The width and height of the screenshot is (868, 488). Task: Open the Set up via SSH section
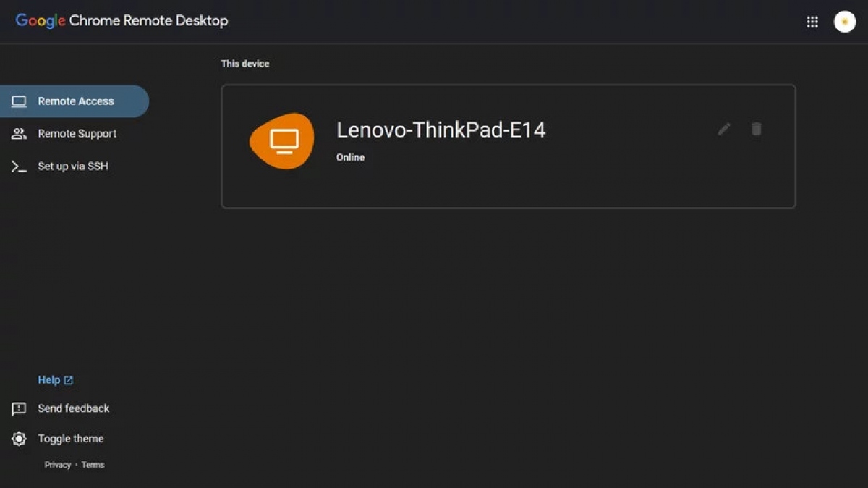coord(75,167)
